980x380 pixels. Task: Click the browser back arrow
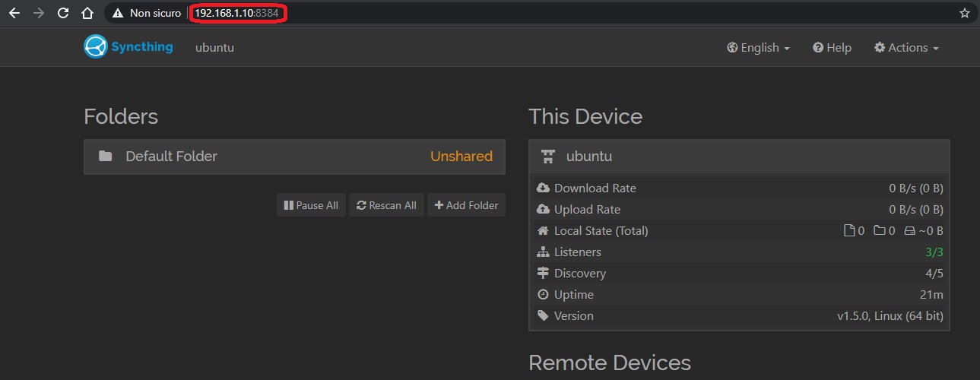click(14, 13)
